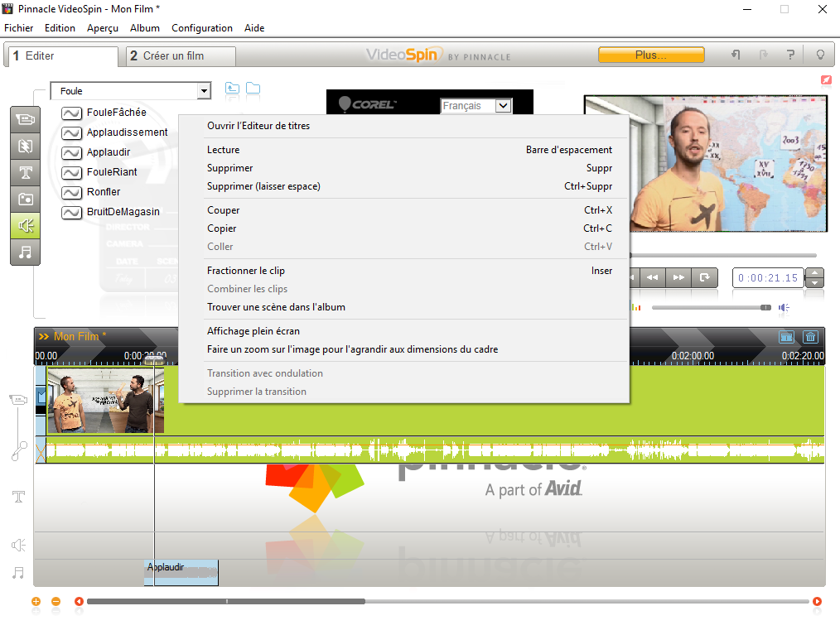The width and height of the screenshot is (840, 630).
Task: Open the video album tab icon
Action: coord(25,119)
